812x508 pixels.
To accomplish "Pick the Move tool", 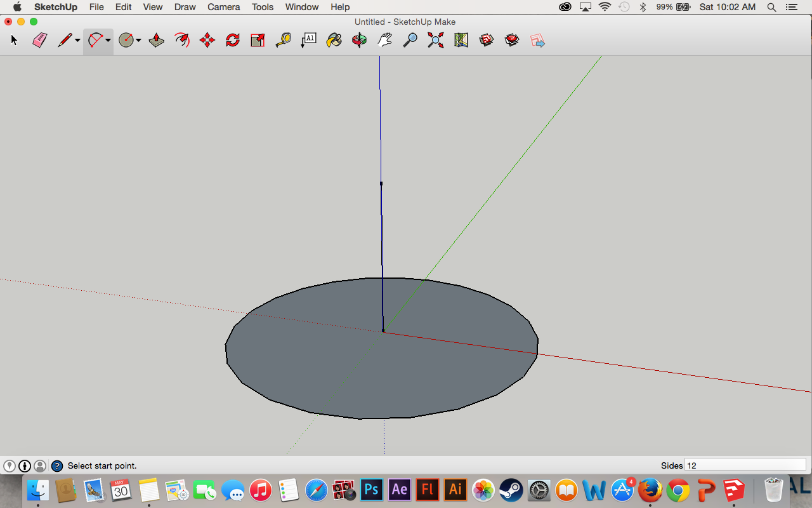I will click(207, 39).
